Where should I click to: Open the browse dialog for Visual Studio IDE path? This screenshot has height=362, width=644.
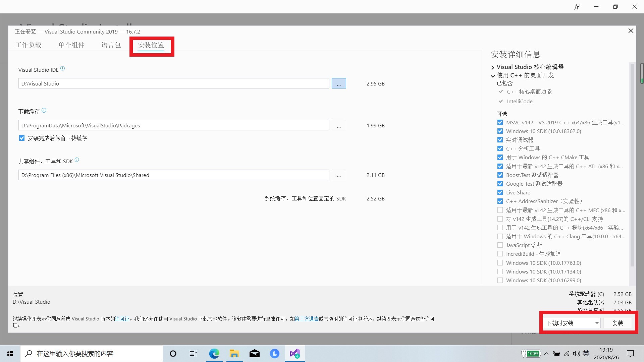338,83
